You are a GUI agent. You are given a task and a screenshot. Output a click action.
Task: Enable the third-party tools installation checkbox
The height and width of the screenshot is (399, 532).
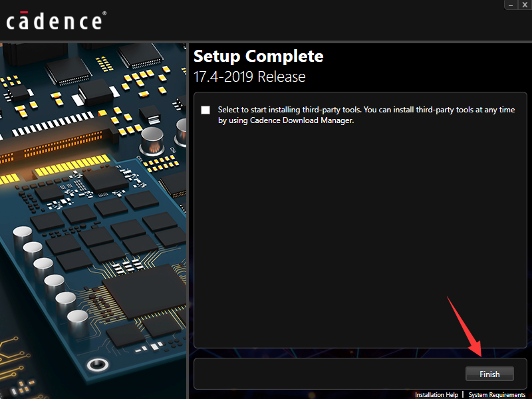tap(205, 110)
